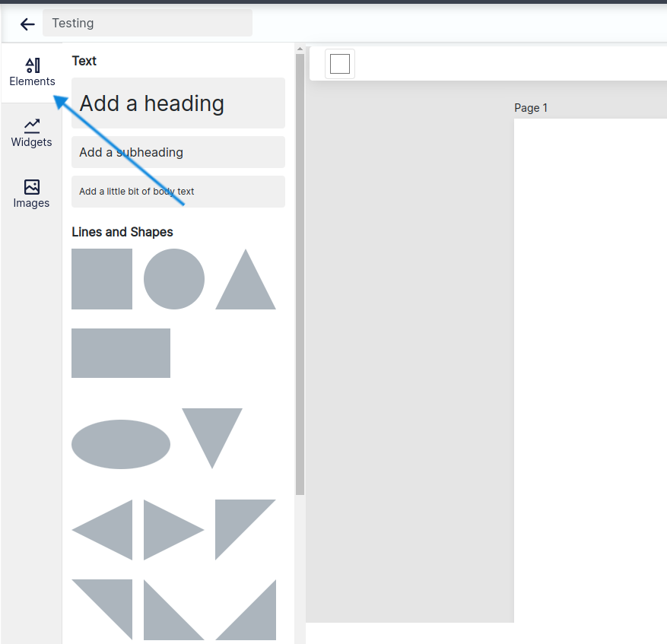Add a little bit of body text
Screen dimensions: 667x644
(x=178, y=192)
